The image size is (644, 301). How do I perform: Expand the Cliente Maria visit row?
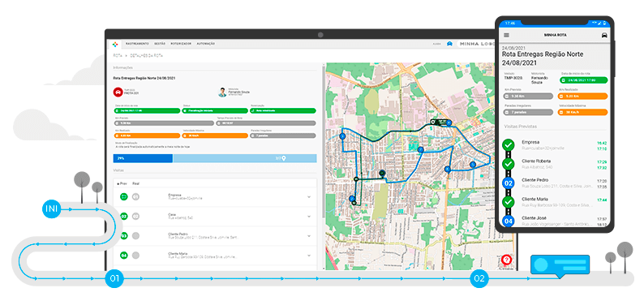(309, 256)
